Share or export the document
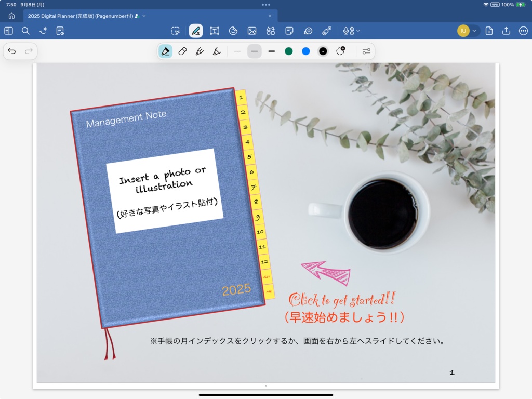This screenshot has width=532, height=399. coord(506,31)
